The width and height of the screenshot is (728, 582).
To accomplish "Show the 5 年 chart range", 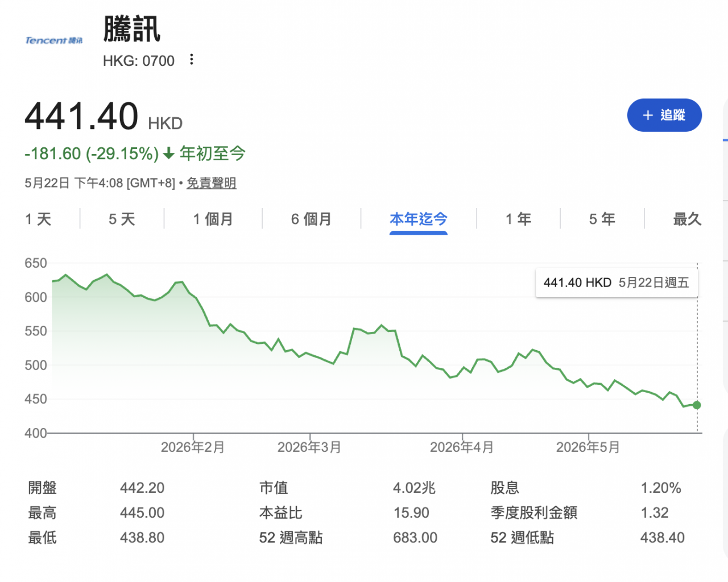I will (602, 219).
